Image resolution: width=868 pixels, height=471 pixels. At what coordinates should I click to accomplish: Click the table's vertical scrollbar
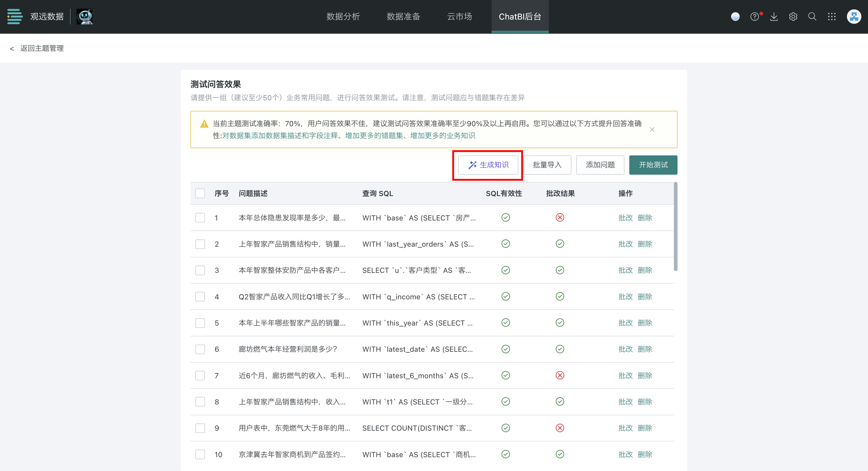[x=675, y=226]
